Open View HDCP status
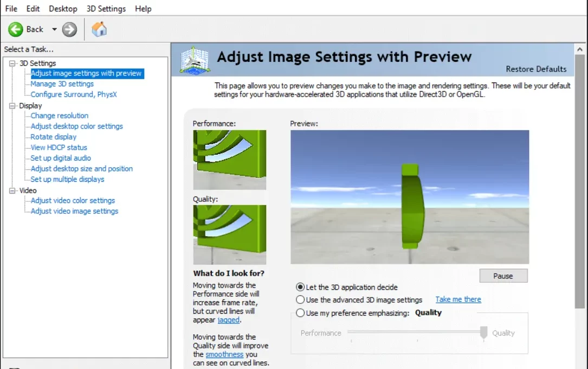 point(59,147)
